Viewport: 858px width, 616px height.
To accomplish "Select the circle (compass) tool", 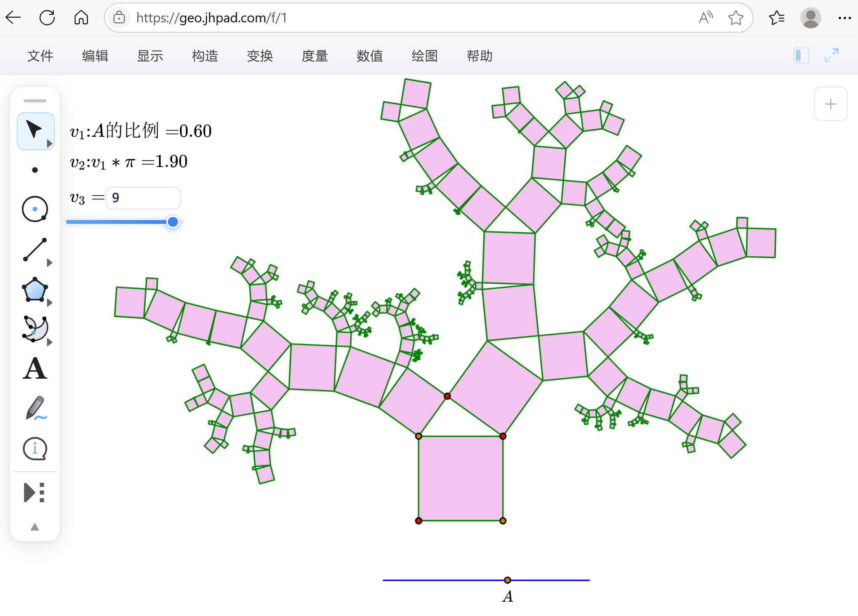I will 35,209.
